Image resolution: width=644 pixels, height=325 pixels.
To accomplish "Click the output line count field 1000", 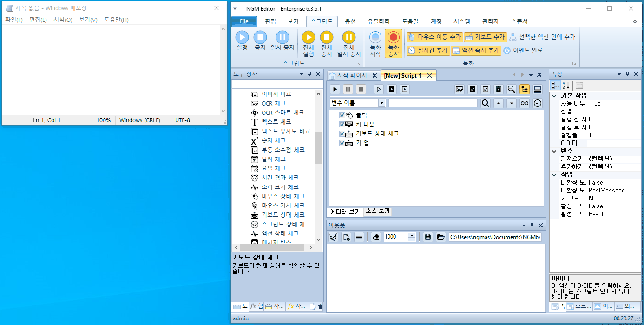I will (395, 237).
